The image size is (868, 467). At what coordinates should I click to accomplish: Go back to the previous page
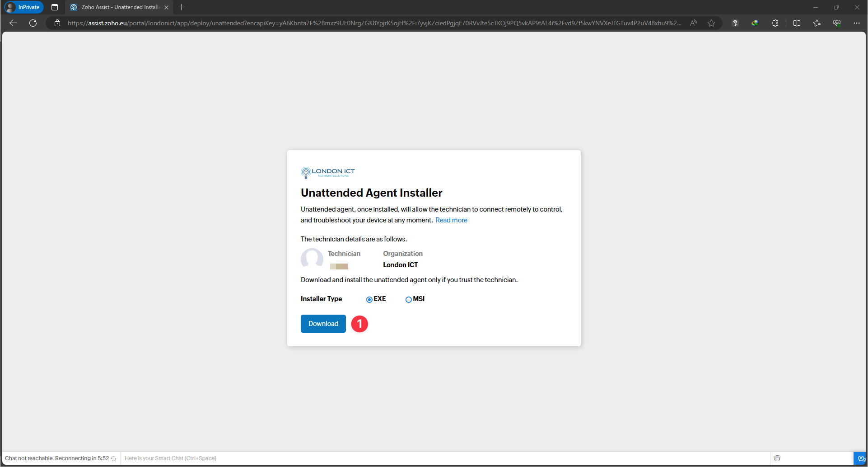[x=13, y=23]
